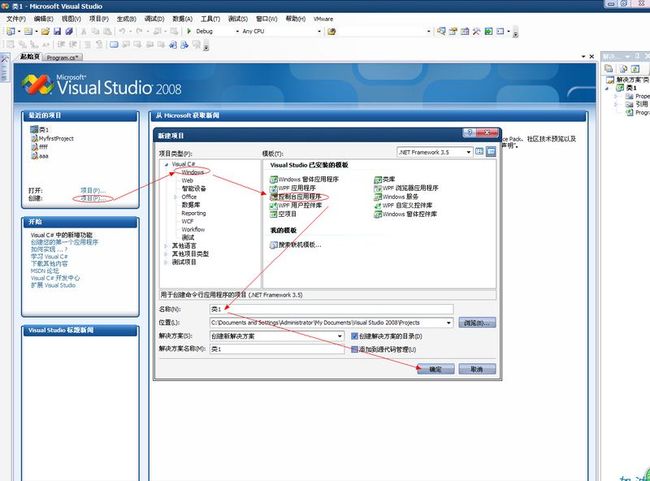Image resolution: width=650 pixels, height=481 pixels.
Task: Click the Cut scissors toolbar icon
Action: click(x=84, y=32)
